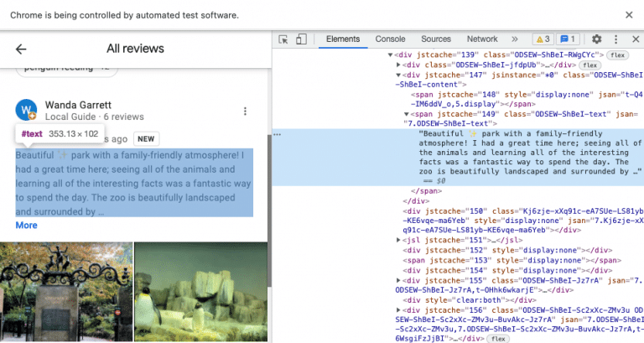Viewport: 644px width, 343px height.
Task: Switch to the Console tab
Action: [x=390, y=39]
